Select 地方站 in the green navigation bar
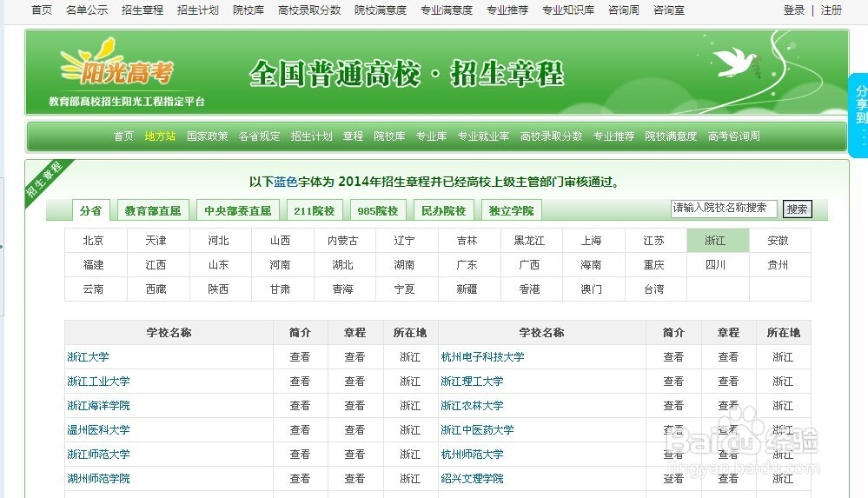 (x=160, y=136)
